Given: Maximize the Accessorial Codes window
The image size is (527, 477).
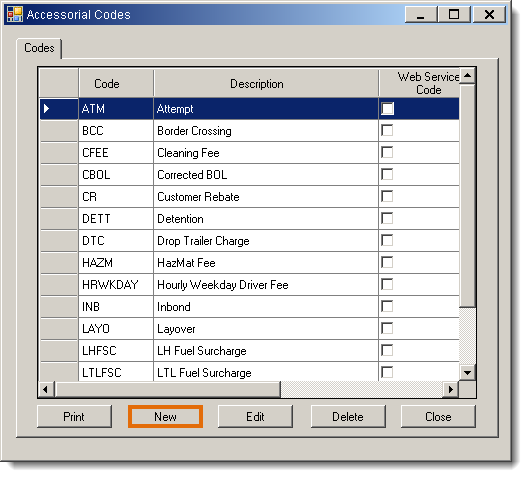Looking at the screenshot, I should click(x=454, y=14).
